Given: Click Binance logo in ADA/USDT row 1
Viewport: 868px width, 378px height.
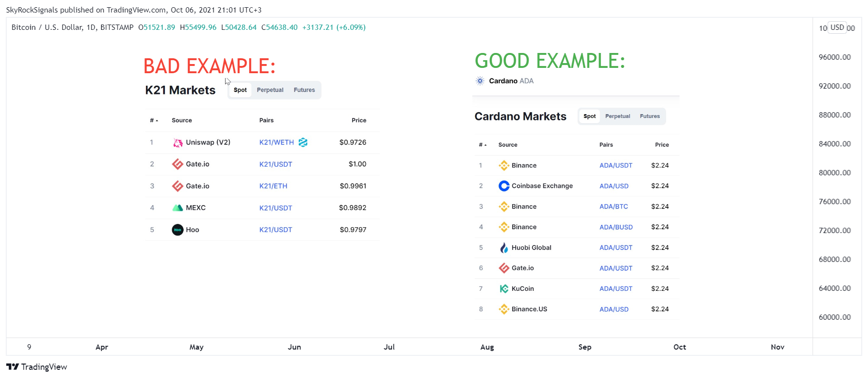Looking at the screenshot, I should click(x=504, y=166).
